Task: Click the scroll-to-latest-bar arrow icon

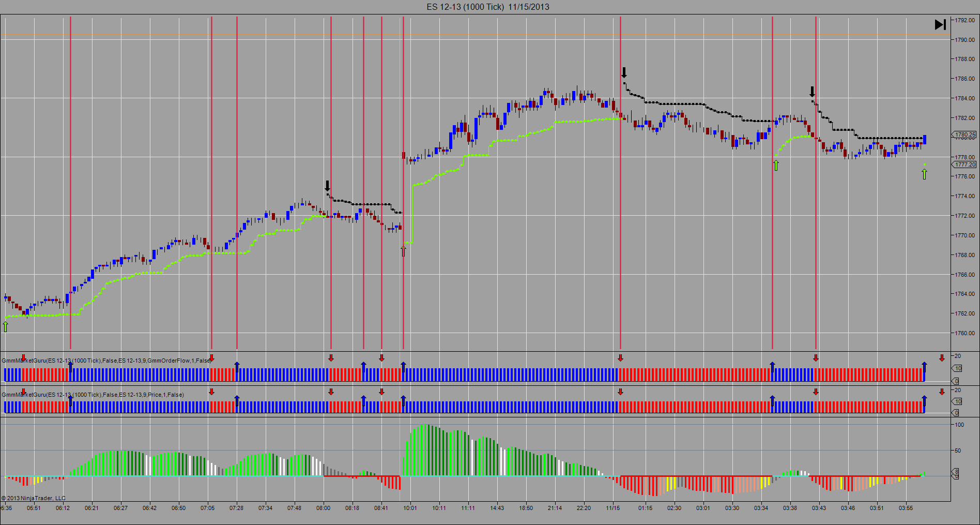Action: [940, 24]
